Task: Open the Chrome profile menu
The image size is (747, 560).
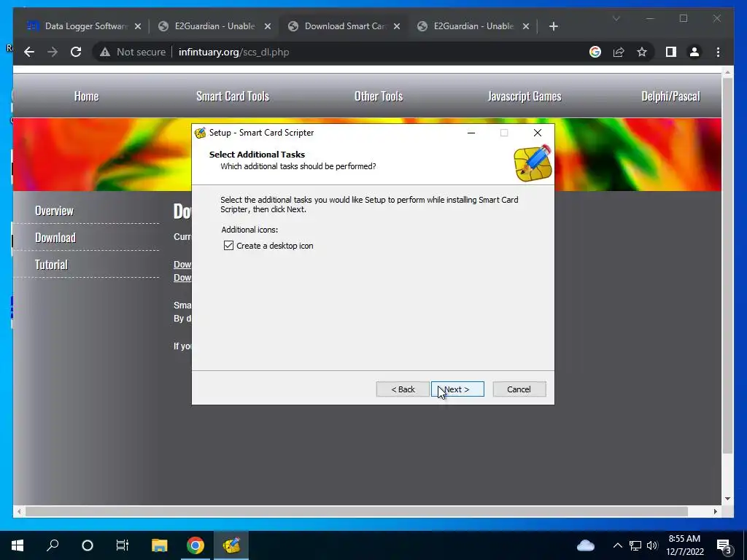Action: click(x=694, y=52)
